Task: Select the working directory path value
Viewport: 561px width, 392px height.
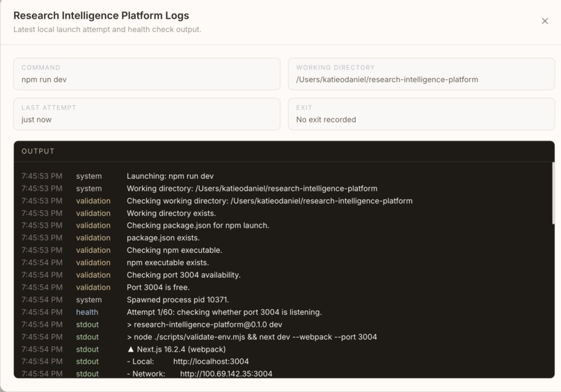Action: (x=387, y=79)
